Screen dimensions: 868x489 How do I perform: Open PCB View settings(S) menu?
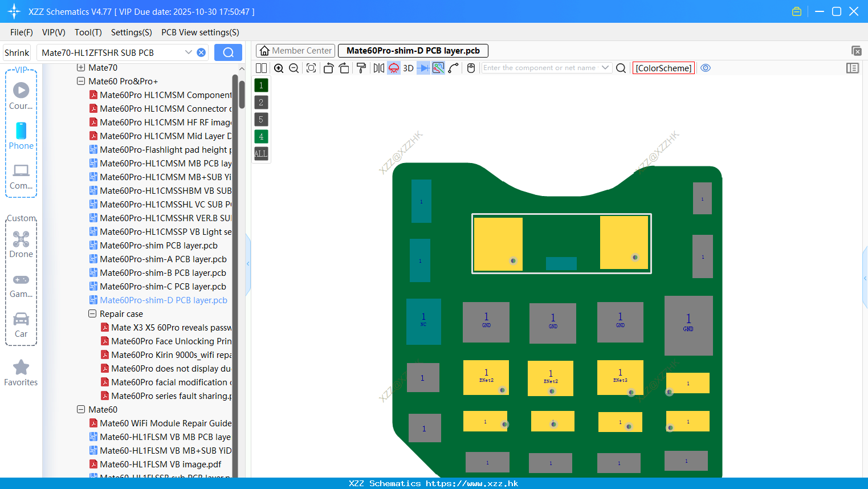(200, 32)
